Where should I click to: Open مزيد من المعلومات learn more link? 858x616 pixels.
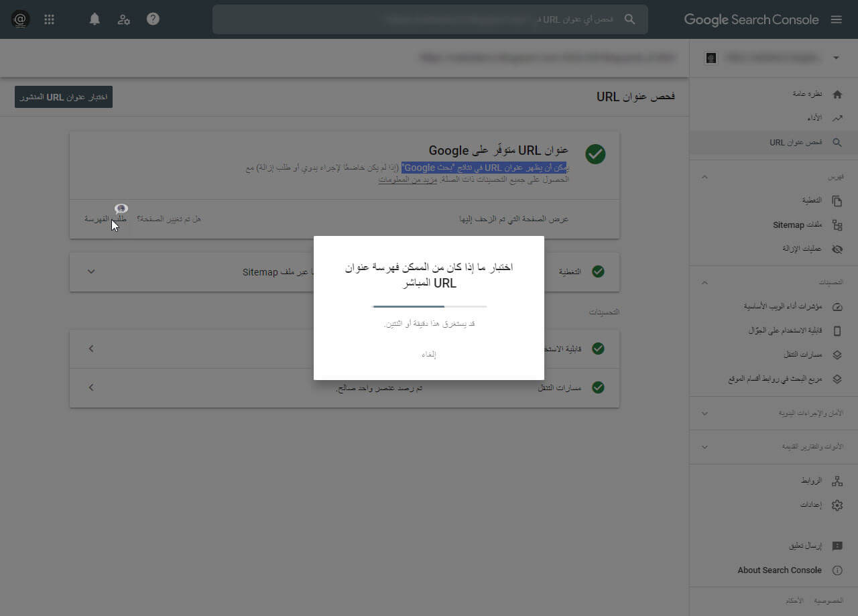[x=408, y=180]
